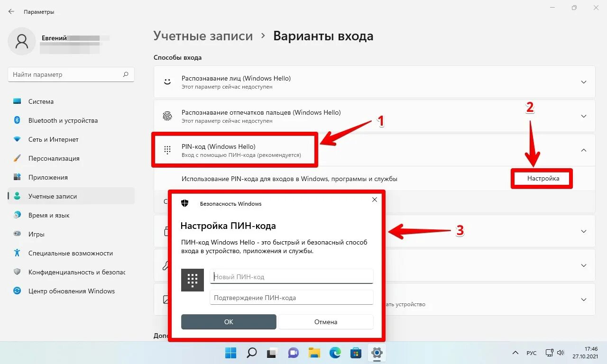Click the clock icon for Время и язык
This screenshot has width=607, height=364.
click(x=17, y=215)
